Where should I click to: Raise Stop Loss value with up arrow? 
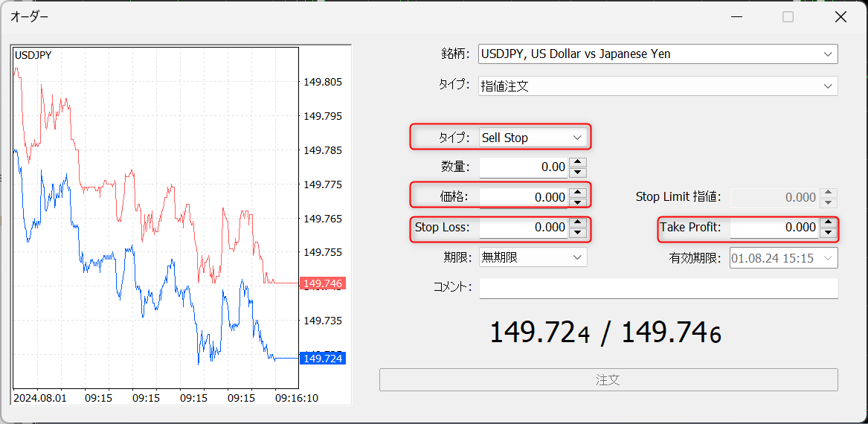(578, 222)
